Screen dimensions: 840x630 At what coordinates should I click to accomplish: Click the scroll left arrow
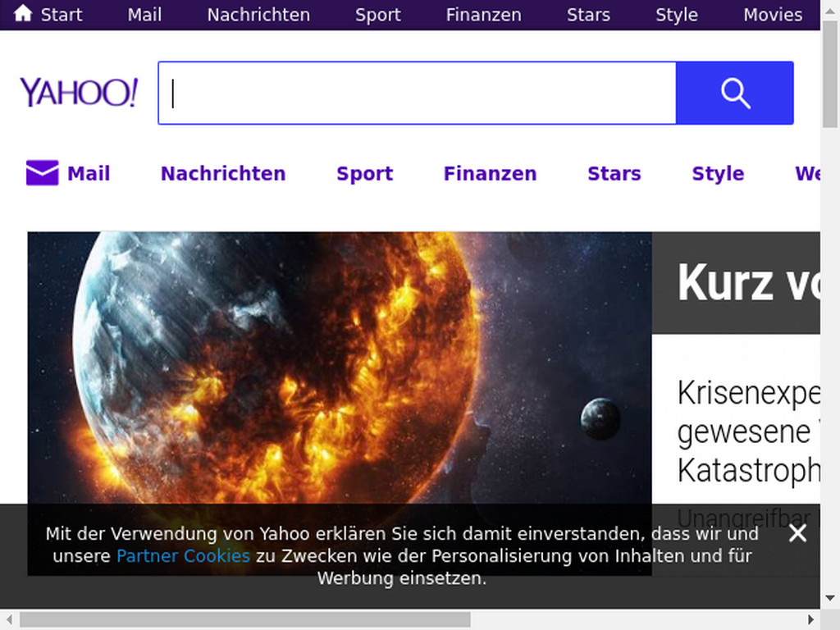9,620
